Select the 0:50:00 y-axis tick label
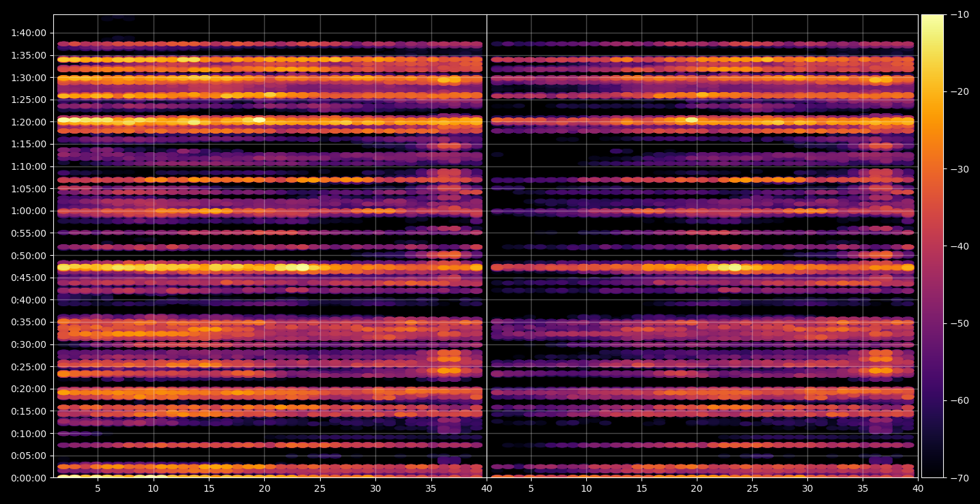The image size is (980, 504). [x=29, y=255]
